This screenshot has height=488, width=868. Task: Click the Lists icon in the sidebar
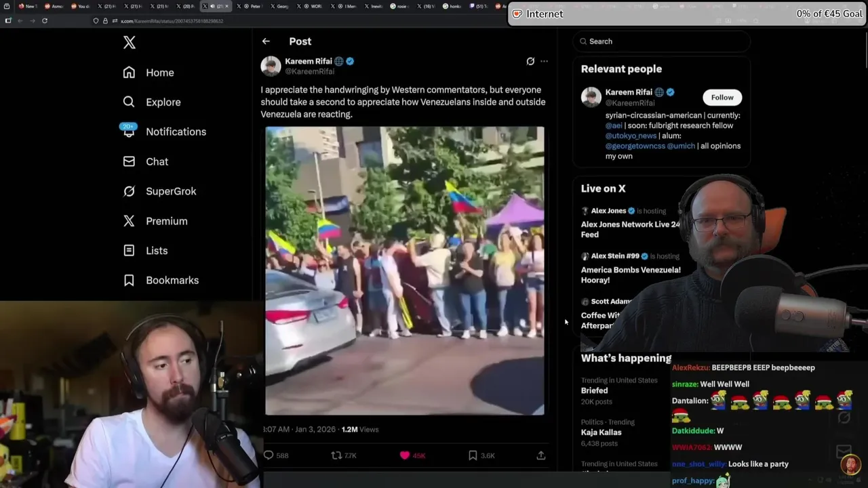129,250
